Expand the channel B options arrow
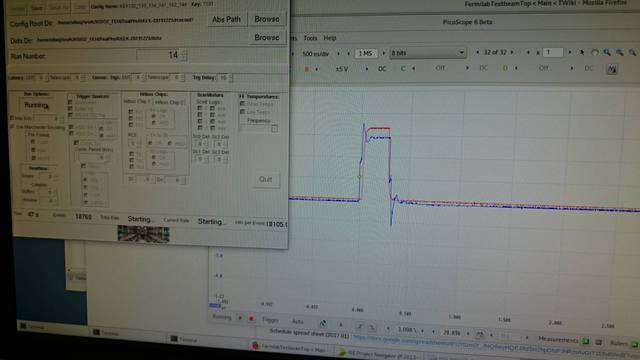This screenshot has width=640, height=360. tap(317, 69)
